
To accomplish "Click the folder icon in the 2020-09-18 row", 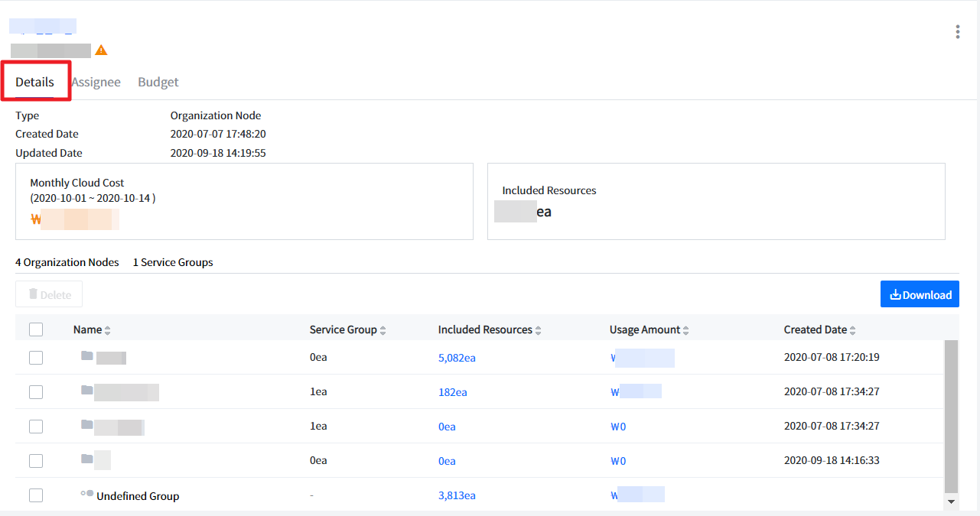I will [x=86, y=459].
